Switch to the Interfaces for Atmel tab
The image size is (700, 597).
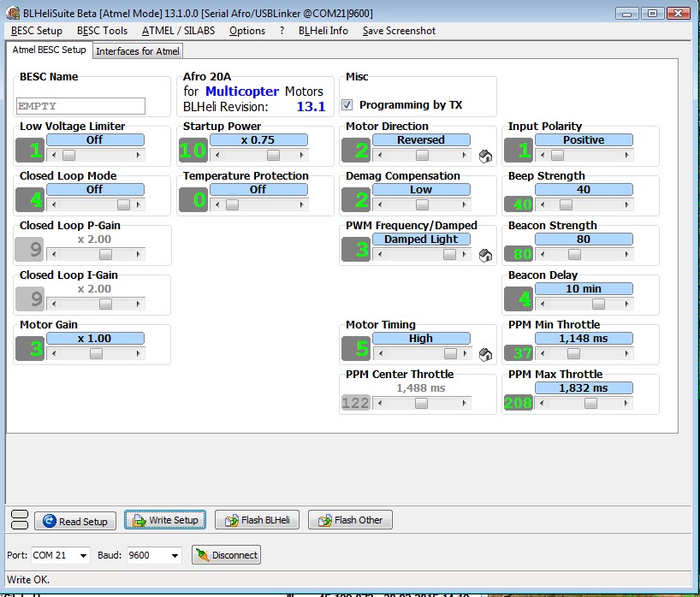click(x=138, y=51)
